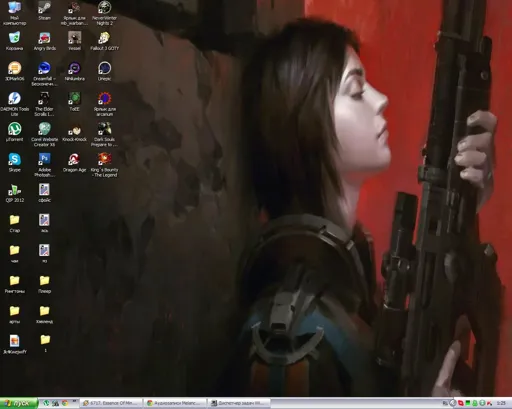Select the Steam desktop shortcut

click(44, 11)
